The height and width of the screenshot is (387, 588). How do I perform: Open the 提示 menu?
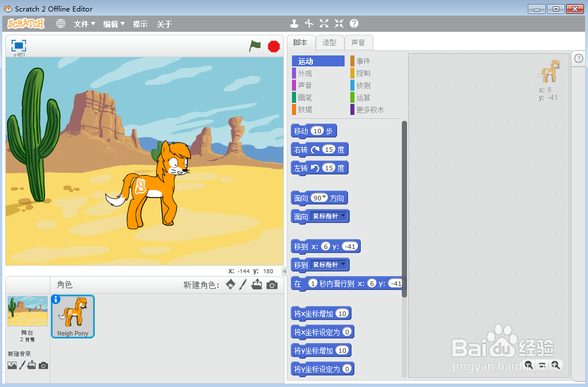(140, 24)
